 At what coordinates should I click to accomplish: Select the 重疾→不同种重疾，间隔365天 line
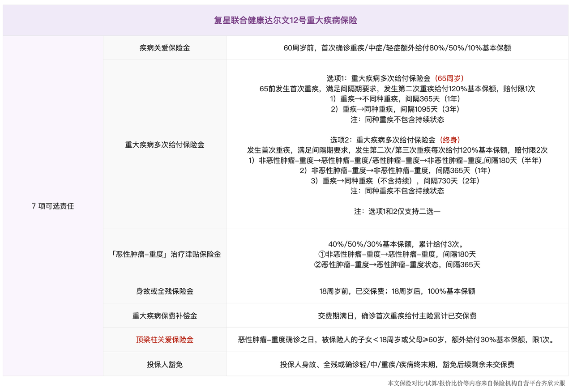pos(397,98)
